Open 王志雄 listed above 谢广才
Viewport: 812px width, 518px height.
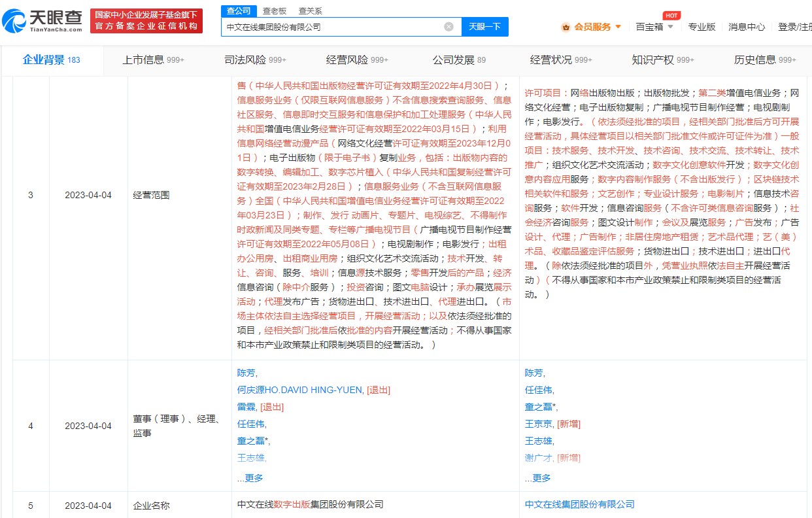(x=538, y=441)
